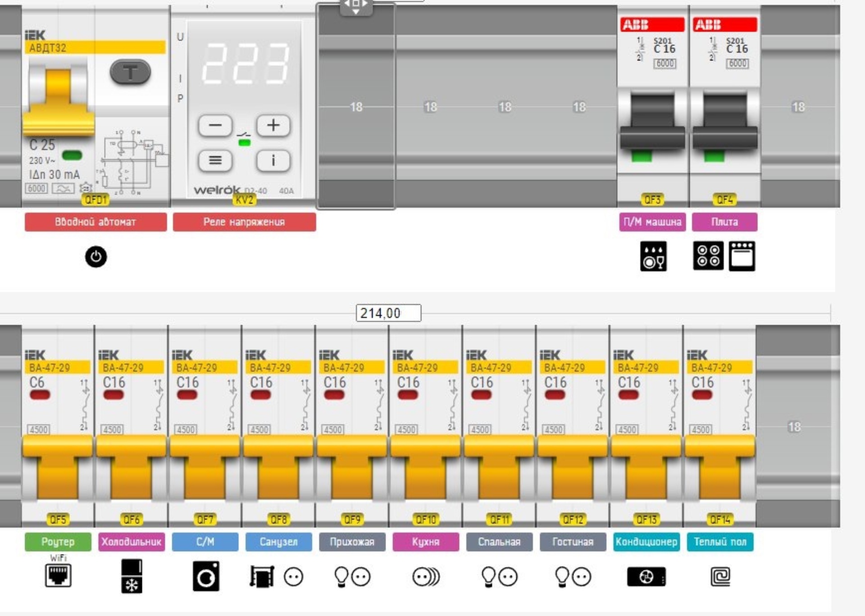Select the Прихожая label

352,542
